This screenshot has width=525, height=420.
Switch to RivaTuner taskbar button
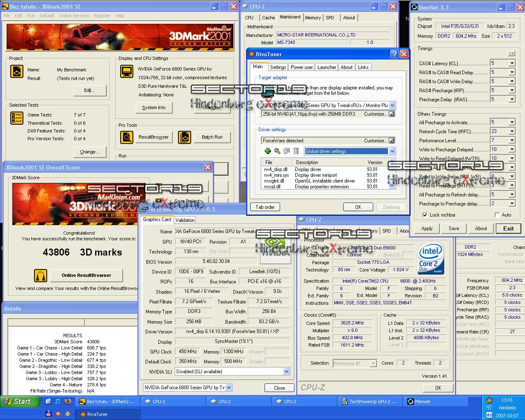click(108, 414)
